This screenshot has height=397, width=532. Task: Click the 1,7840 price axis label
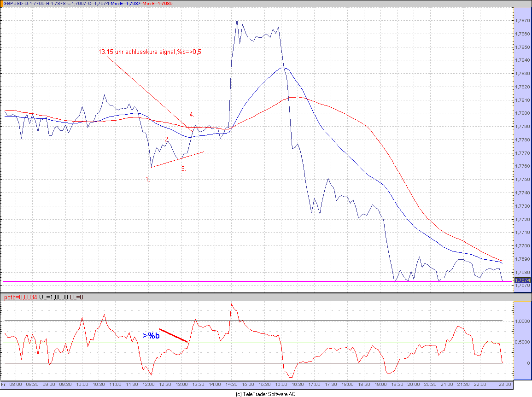click(x=522, y=60)
